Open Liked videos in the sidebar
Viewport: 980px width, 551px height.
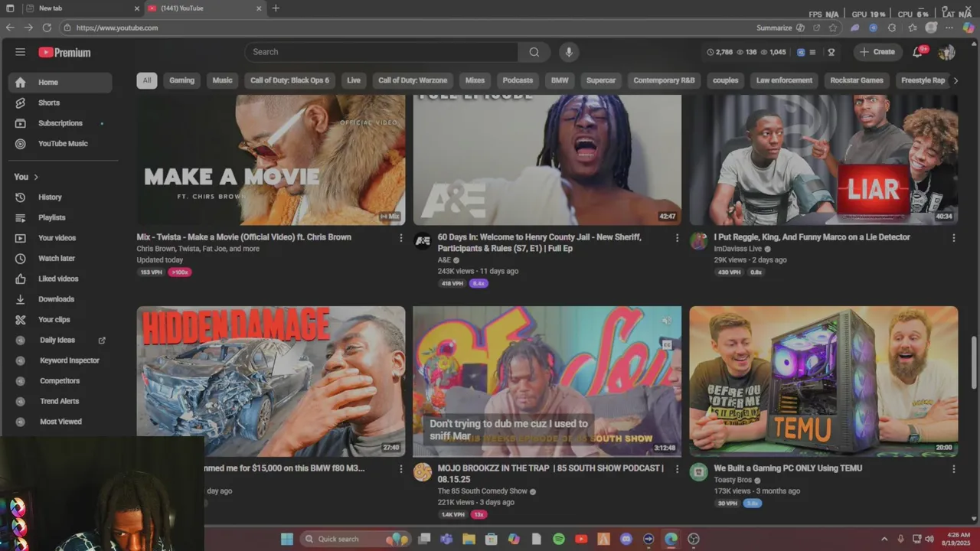[x=60, y=279]
